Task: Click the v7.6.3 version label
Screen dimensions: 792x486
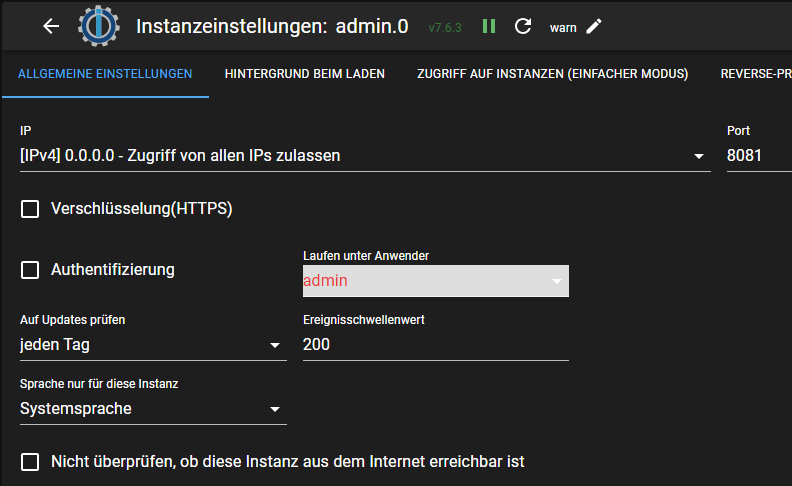Action: point(445,28)
